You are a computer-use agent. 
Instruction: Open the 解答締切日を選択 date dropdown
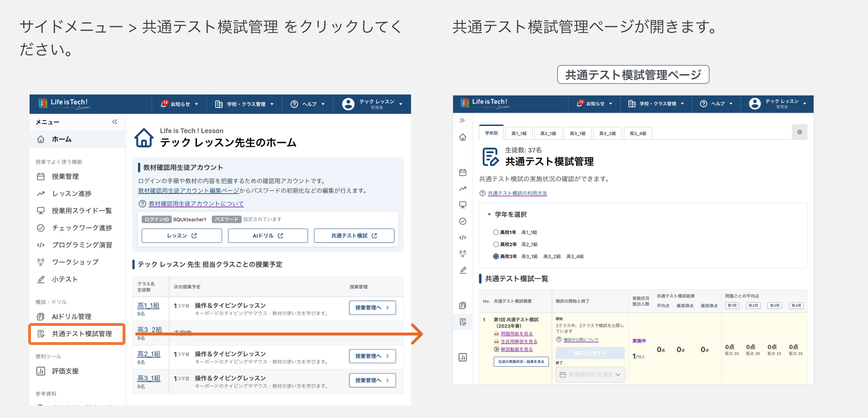590,375
